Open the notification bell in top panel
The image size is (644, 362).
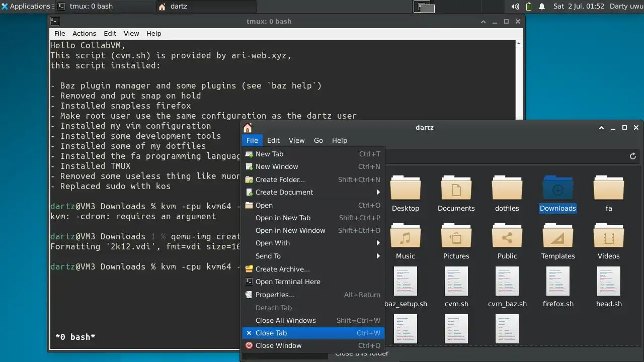(542, 7)
